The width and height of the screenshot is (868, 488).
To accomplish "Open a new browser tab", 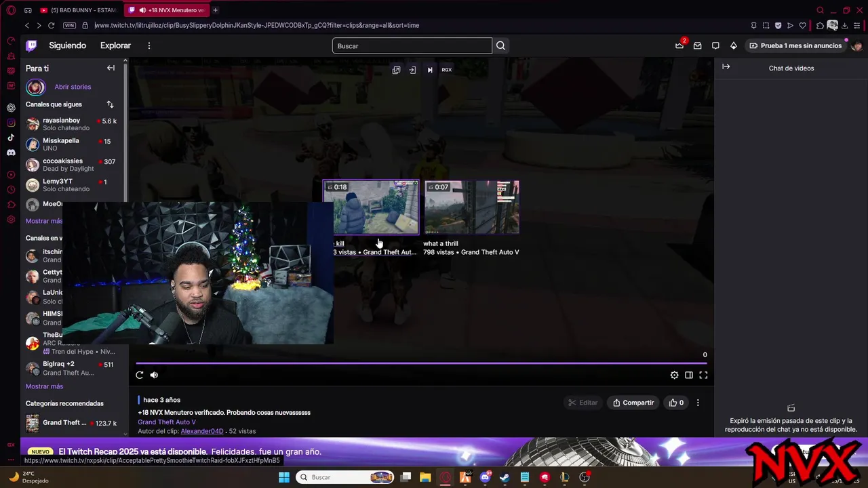I will coord(215,10).
